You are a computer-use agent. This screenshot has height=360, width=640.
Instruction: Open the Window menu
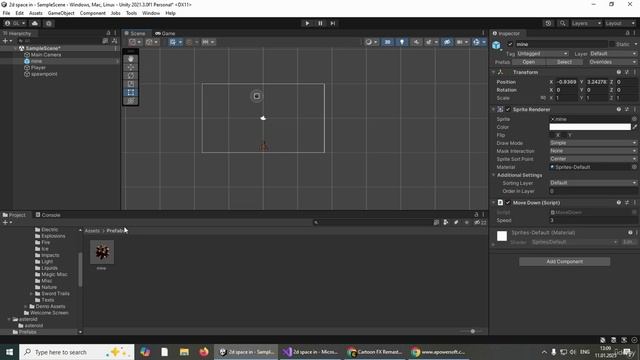click(151, 13)
